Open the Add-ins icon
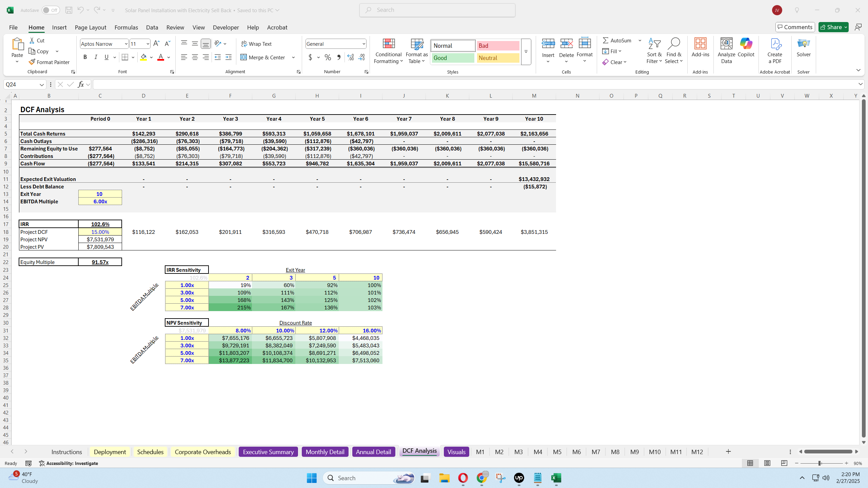 click(x=701, y=47)
